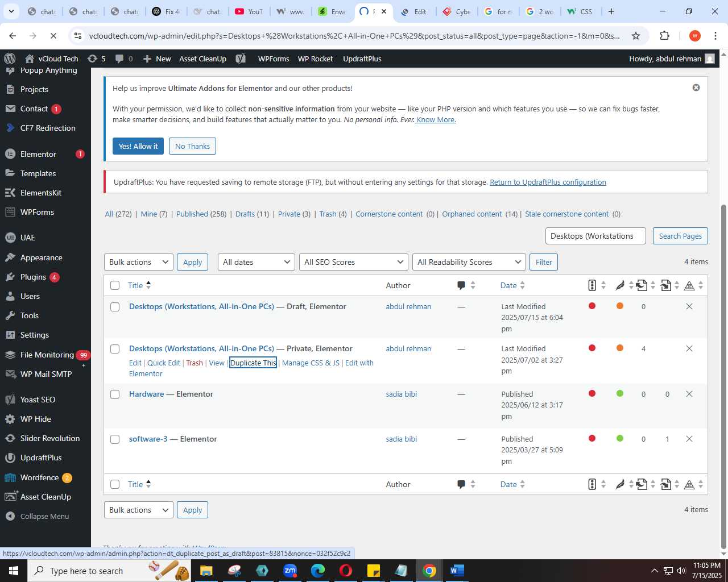Open Microsoft Word from the taskbar

457,571
